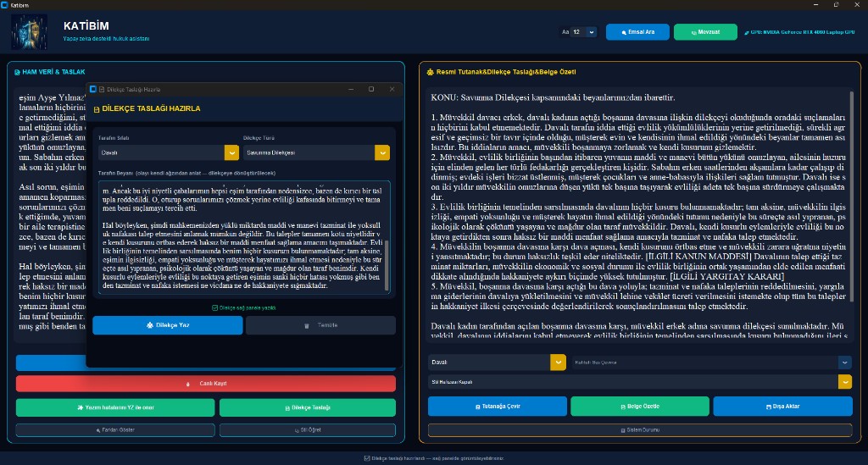Click the Resmi Tutanak panel header icon
Image resolution: width=868 pixels, height=465 pixels.
pyautogui.click(x=430, y=72)
